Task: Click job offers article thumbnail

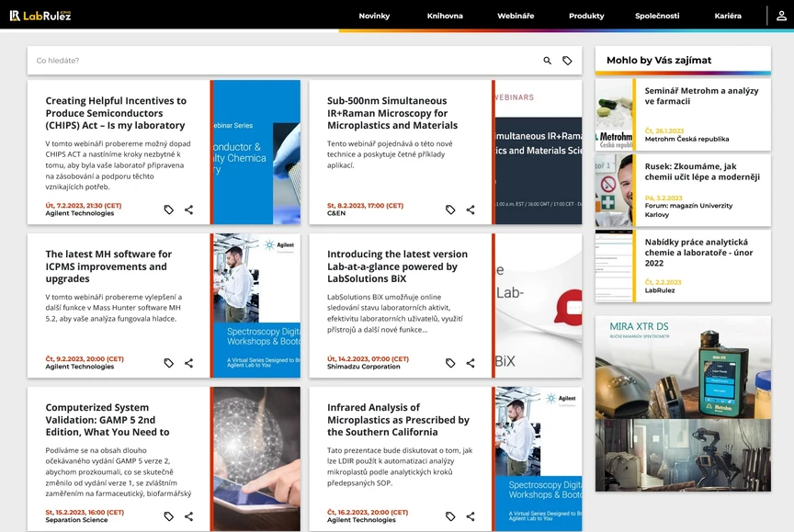Action: click(614, 266)
